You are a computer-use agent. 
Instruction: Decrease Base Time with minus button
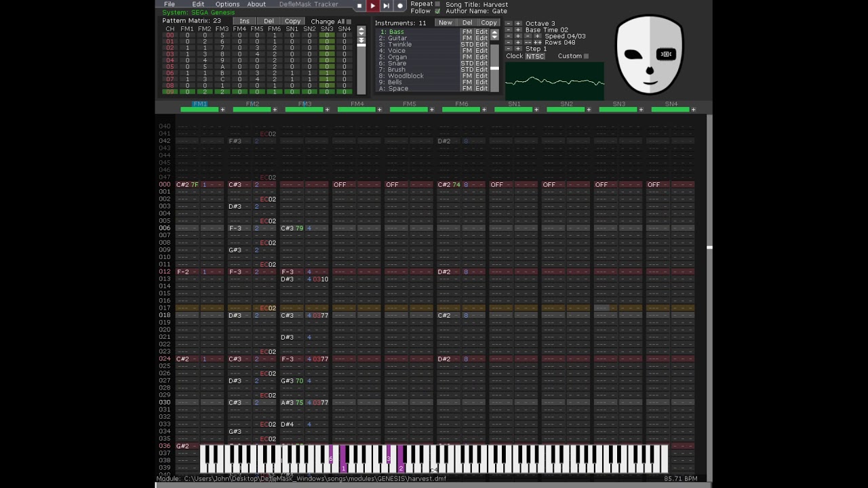pyautogui.click(x=509, y=30)
